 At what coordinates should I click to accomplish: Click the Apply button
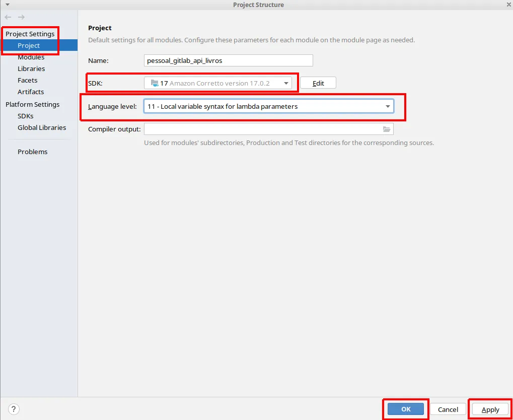pyautogui.click(x=490, y=409)
